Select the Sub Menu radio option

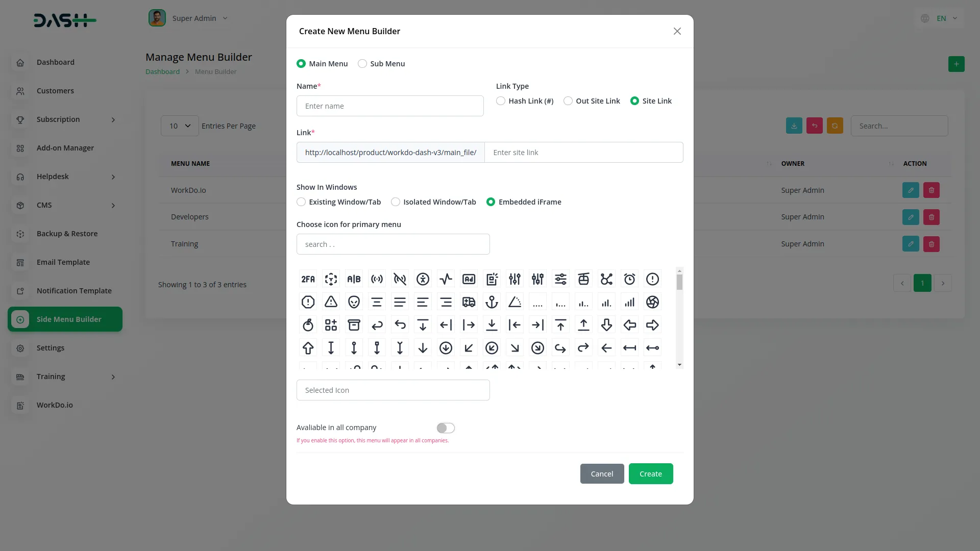tap(362, 64)
